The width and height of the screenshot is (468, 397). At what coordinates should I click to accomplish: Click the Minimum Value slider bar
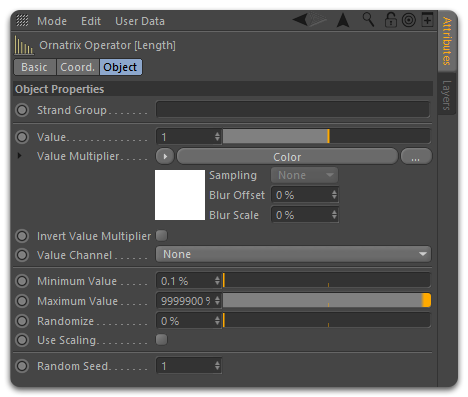tap(327, 280)
